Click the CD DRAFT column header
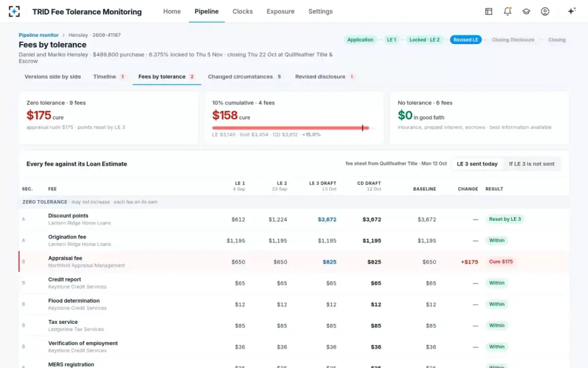588x368 pixels. (369, 185)
